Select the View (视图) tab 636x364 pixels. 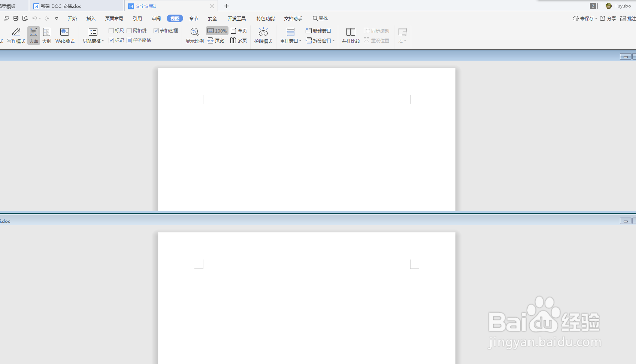(175, 18)
